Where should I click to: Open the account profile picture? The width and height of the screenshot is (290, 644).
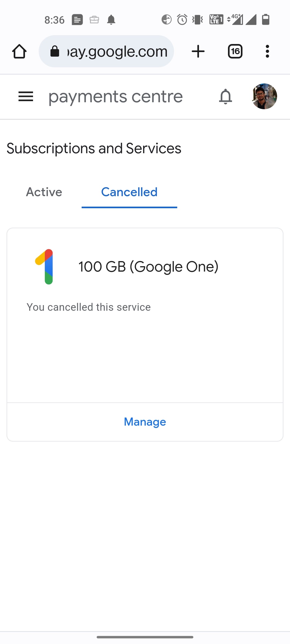click(264, 96)
